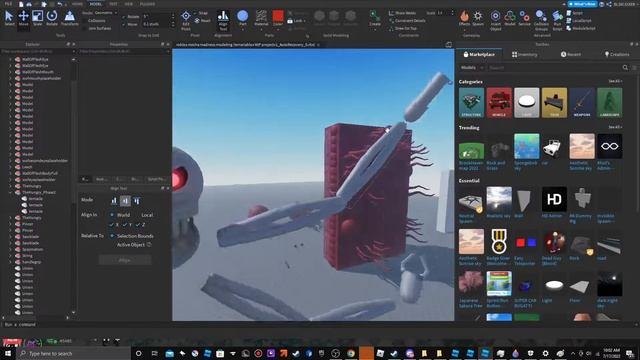640x360 pixels.
Task: Open the Mode Geometric dropdown
Action: coord(105,13)
